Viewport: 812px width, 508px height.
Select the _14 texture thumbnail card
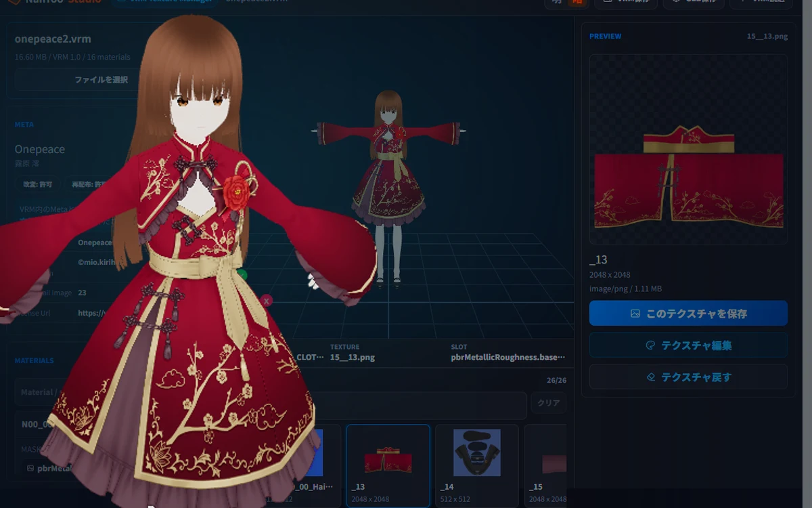pyautogui.click(x=476, y=465)
